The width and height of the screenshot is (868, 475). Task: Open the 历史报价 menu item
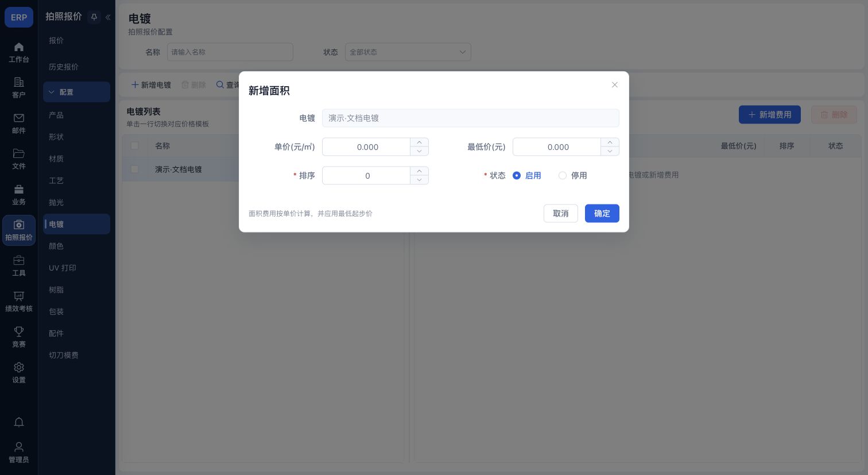coord(77,67)
